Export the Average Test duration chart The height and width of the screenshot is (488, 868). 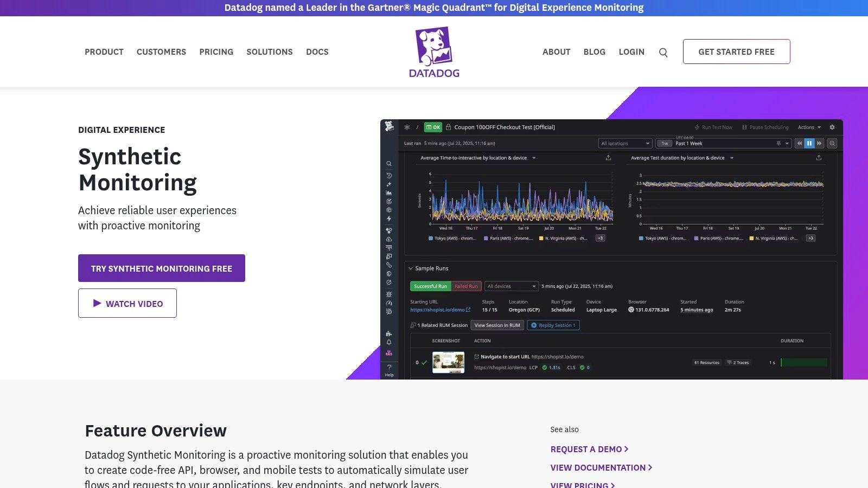[818, 158]
